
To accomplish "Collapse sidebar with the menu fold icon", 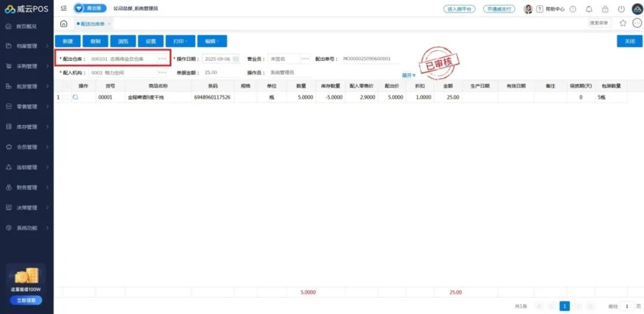I will pyautogui.click(x=64, y=8).
